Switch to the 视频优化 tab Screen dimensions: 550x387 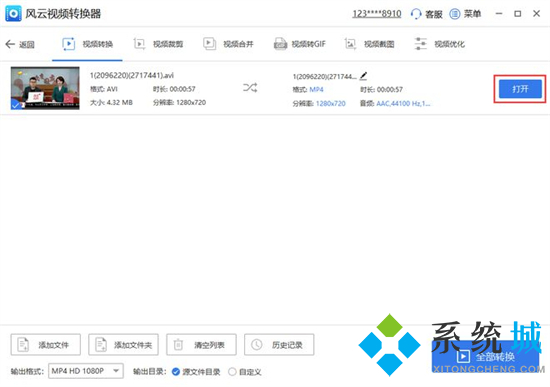[x=439, y=44]
